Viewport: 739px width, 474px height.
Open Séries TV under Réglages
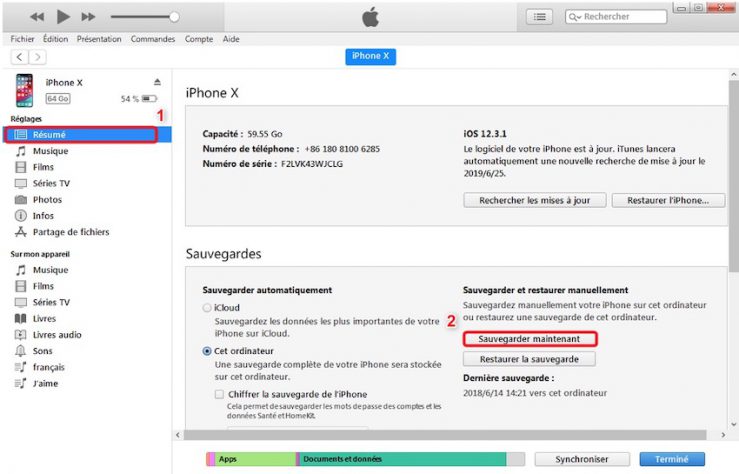pos(51,183)
